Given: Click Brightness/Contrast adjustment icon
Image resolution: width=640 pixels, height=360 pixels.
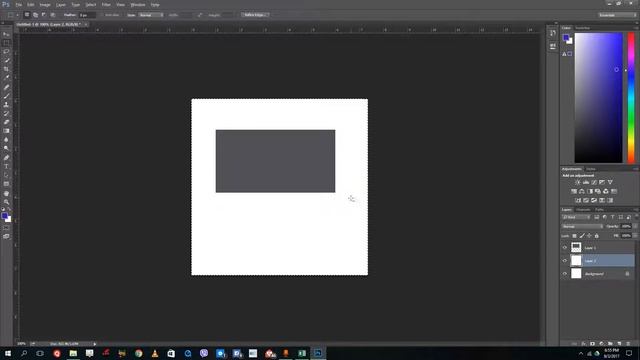Looking at the screenshot, I should coord(578,182).
